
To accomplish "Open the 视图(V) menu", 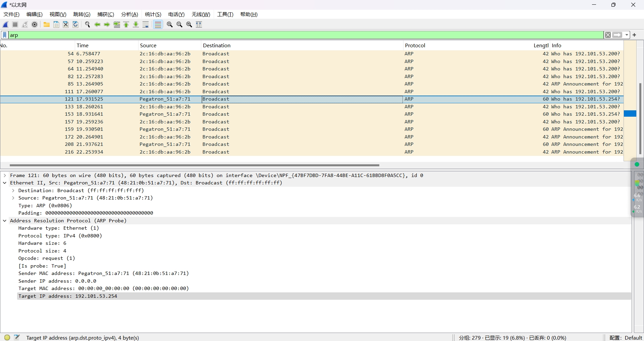I will [x=58, y=14].
